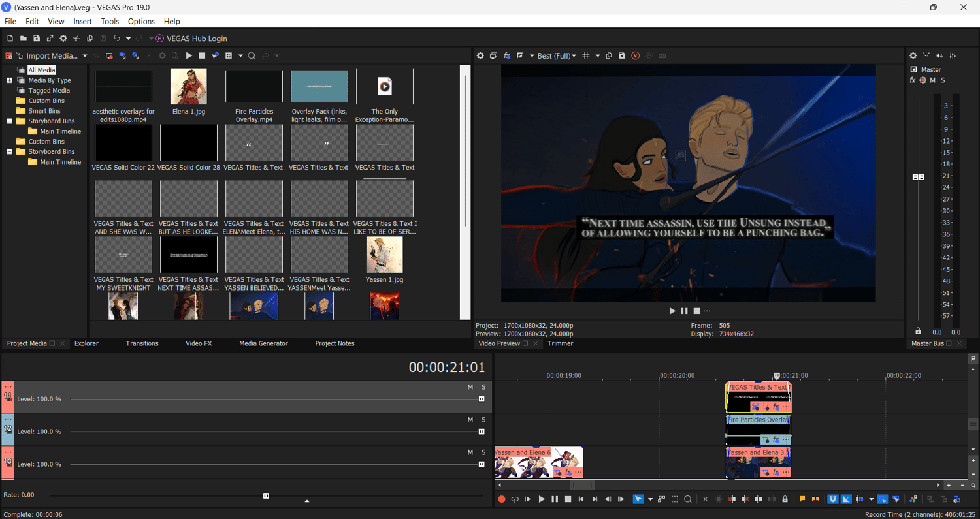This screenshot has height=519, width=980.
Task: Open Master Bus audio properties gear
Action: (x=913, y=56)
